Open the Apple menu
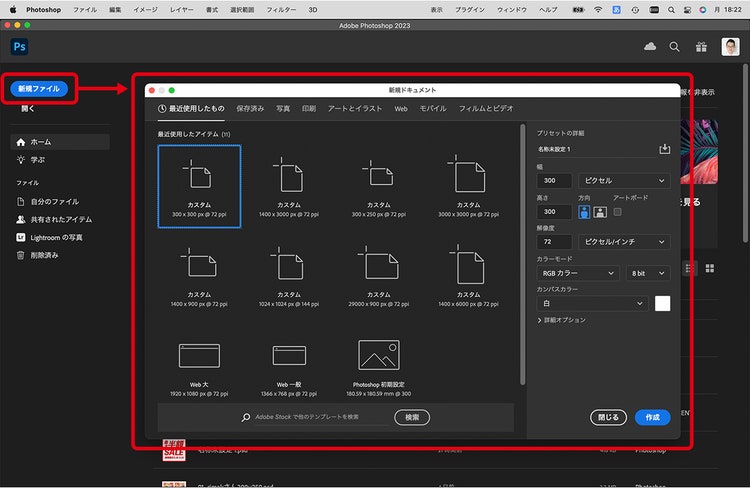 (x=13, y=10)
